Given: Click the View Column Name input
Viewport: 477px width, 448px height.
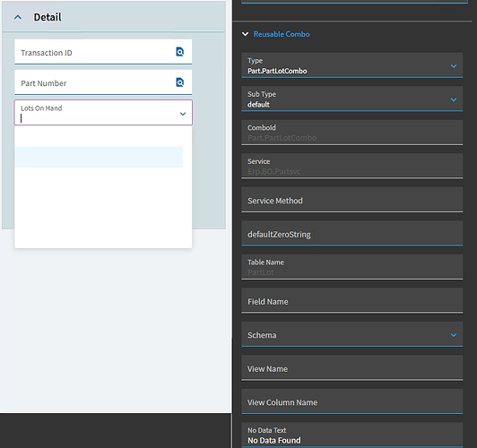Looking at the screenshot, I should (x=352, y=401).
